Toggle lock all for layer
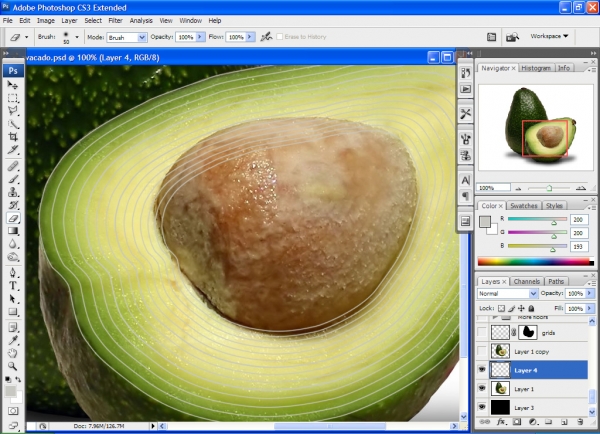The image size is (600, 434). 532,308
